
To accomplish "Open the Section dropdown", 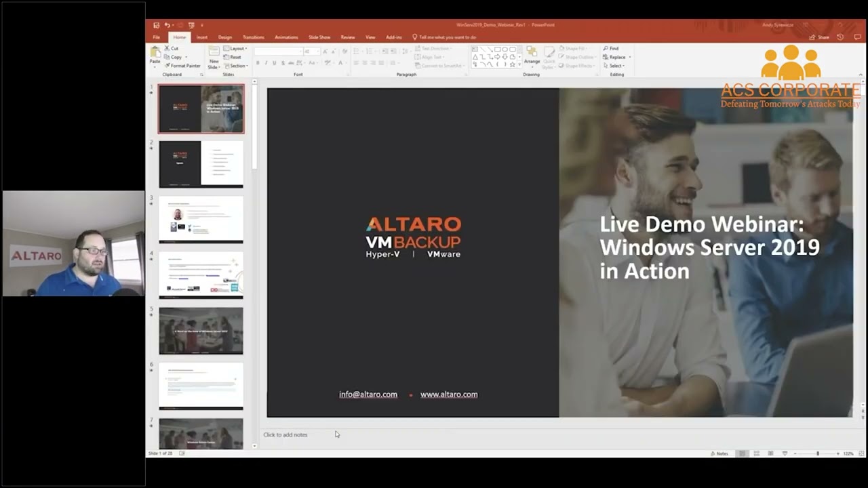I will pyautogui.click(x=236, y=66).
